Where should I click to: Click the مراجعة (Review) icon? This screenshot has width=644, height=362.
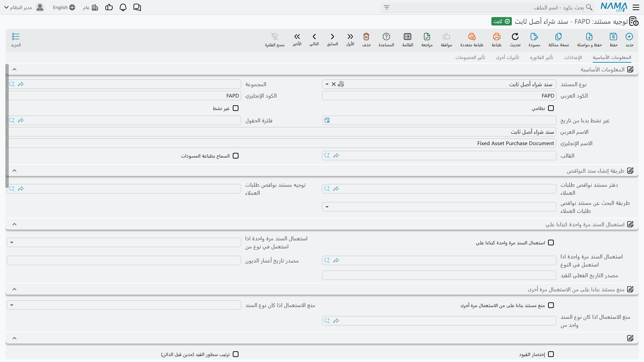click(x=427, y=37)
